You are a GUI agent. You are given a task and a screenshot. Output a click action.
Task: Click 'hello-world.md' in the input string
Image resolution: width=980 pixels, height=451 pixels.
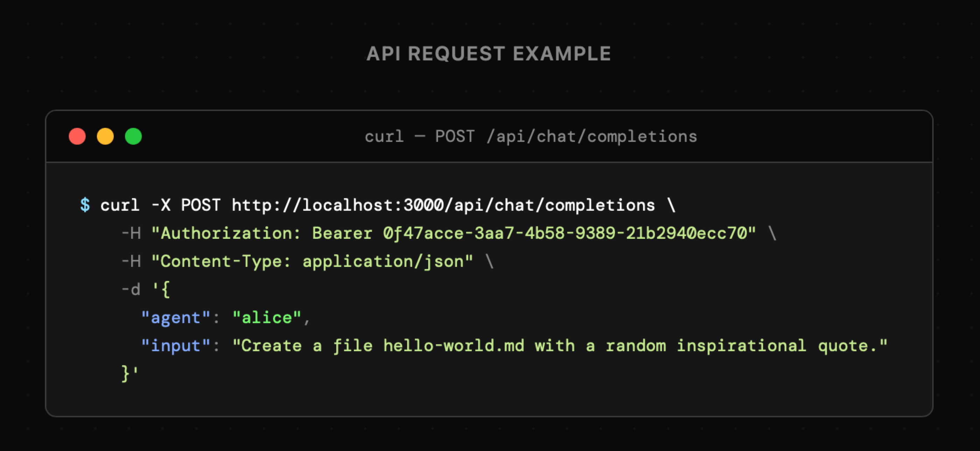(x=454, y=346)
